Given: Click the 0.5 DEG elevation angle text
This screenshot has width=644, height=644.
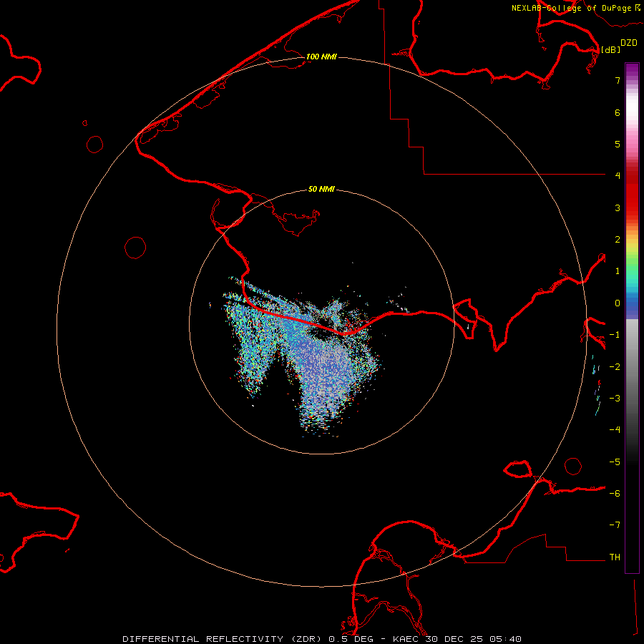Looking at the screenshot, I should pos(351,639).
